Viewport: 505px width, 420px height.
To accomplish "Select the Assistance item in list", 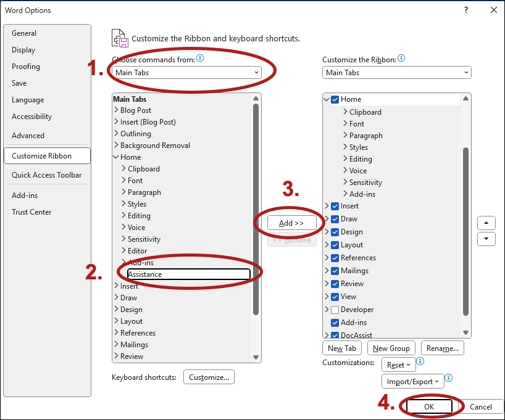I will (x=188, y=274).
